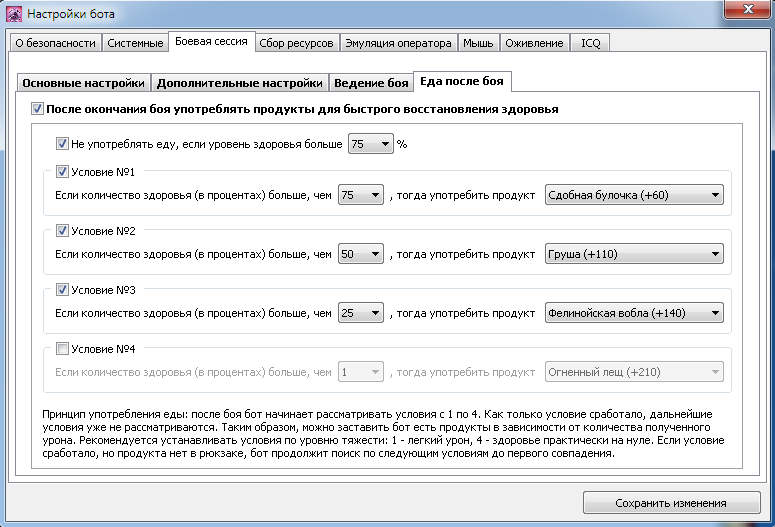Open the 75 % health limit dropdown
The width and height of the screenshot is (775, 527).
tap(371, 144)
